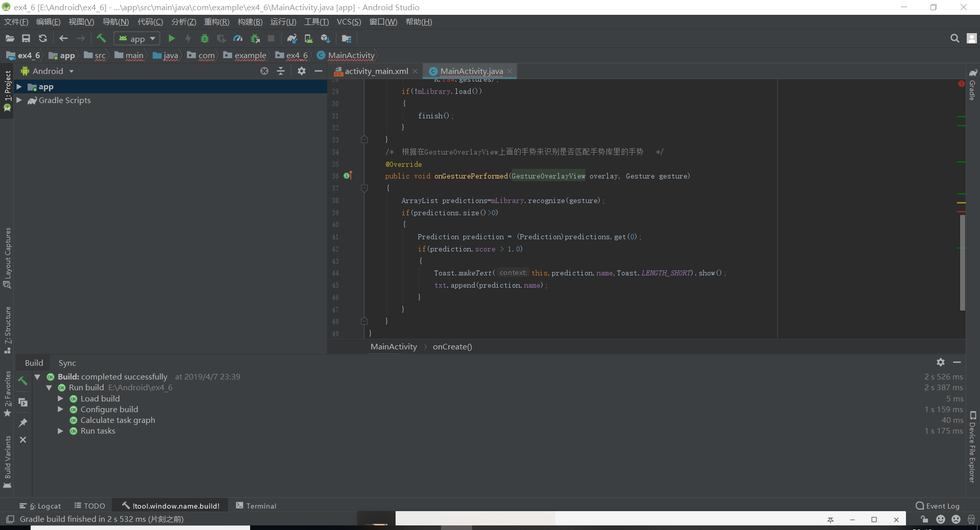Run the app with green play button
Image resolution: width=980 pixels, height=530 pixels.
pyautogui.click(x=171, y=38)
